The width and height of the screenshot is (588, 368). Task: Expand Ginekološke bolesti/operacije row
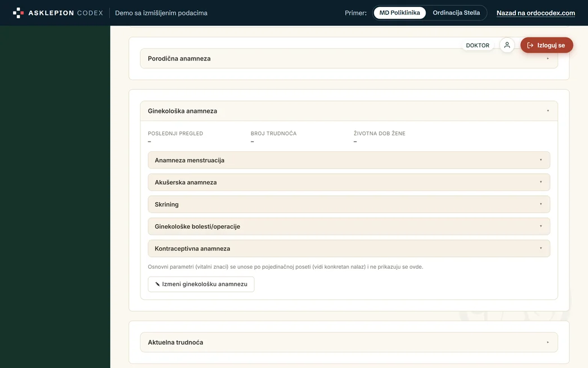click(349, 226)
